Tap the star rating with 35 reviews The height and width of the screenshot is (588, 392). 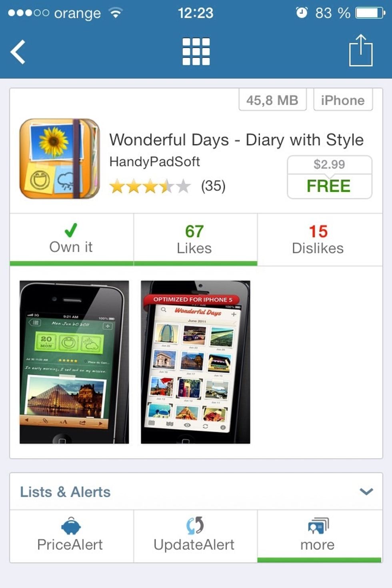pos(168,186)
